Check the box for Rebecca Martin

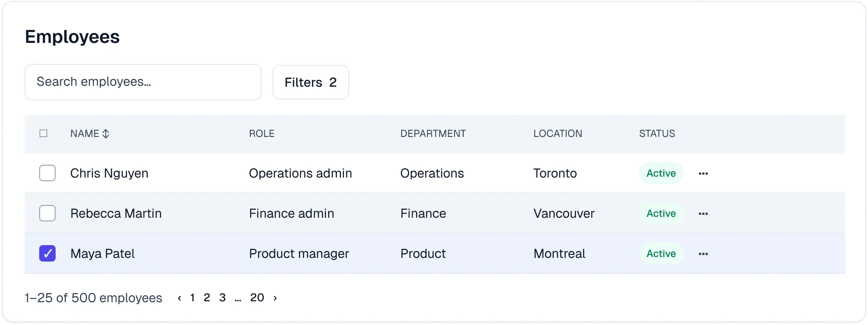pyautogui.click(x=47, y=213)
